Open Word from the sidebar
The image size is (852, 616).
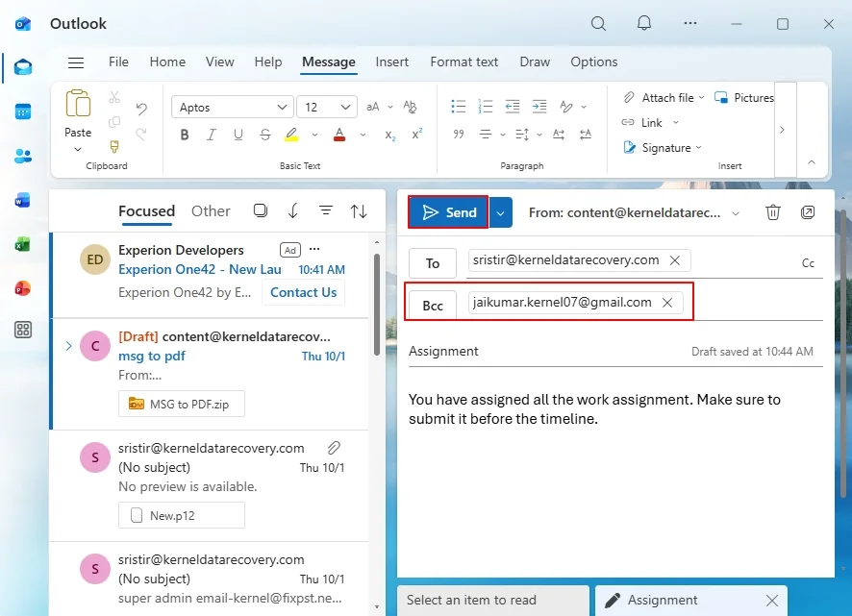tap(23, 201)
